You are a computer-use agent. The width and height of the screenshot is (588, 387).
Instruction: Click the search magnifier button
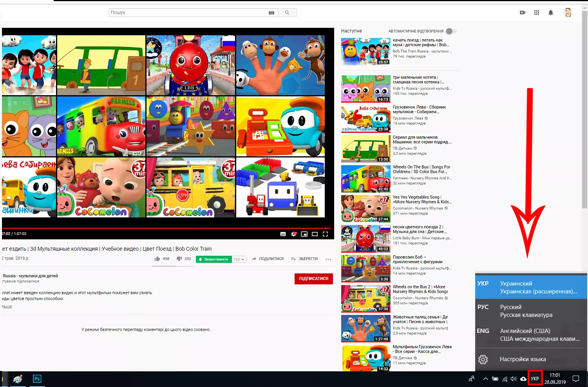point(287,13)
